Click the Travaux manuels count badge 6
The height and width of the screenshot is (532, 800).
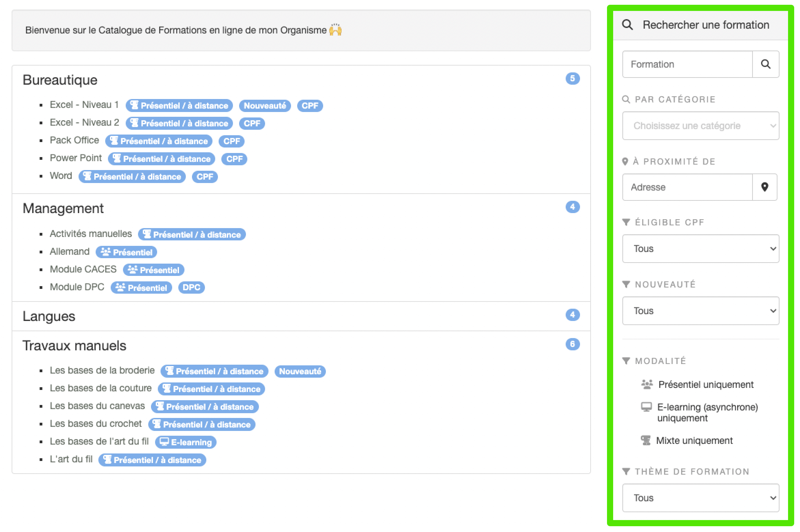pos(573,344)
